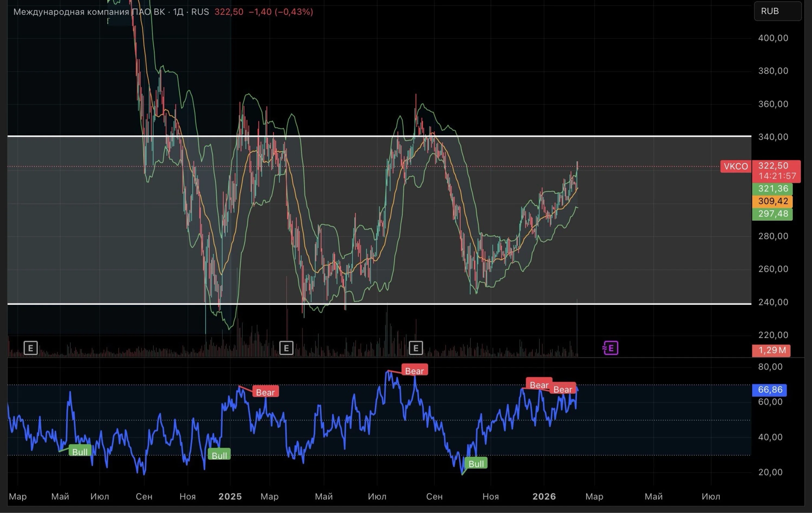This screenshot has height=513, width=812.
Task: Click the earnings E marker near April 2025
Action: click(x=286, y=348)
